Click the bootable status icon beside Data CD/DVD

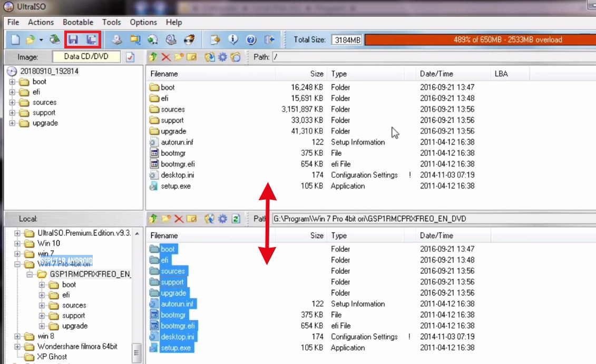[x=130, y=57]
